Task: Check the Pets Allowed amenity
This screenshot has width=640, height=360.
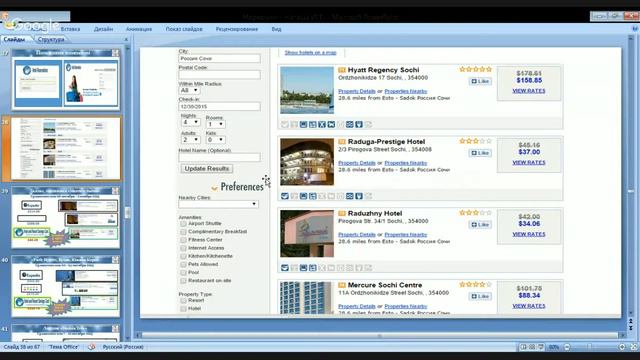Action: [x=183, y=264]
